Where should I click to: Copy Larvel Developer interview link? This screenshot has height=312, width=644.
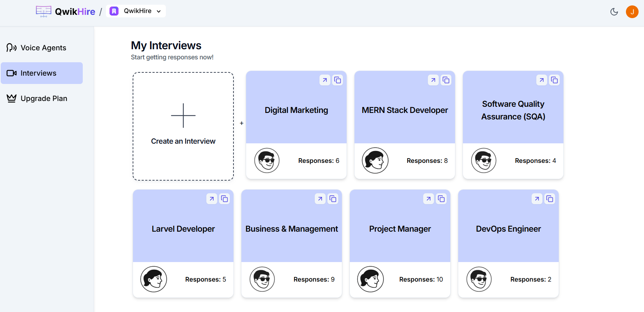click(224, 199)
